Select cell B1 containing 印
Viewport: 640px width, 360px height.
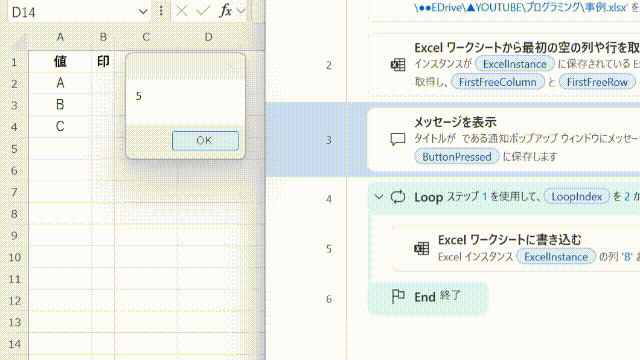[x=103, y=62]
